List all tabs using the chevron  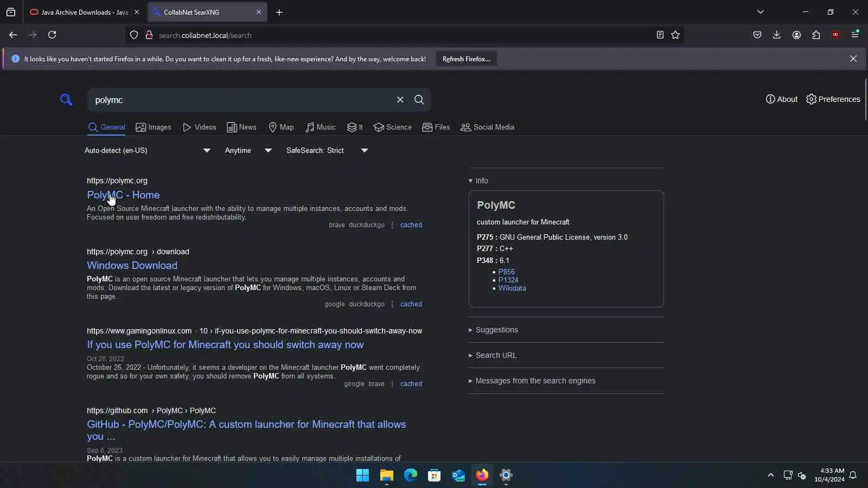[x=761, y=12]
